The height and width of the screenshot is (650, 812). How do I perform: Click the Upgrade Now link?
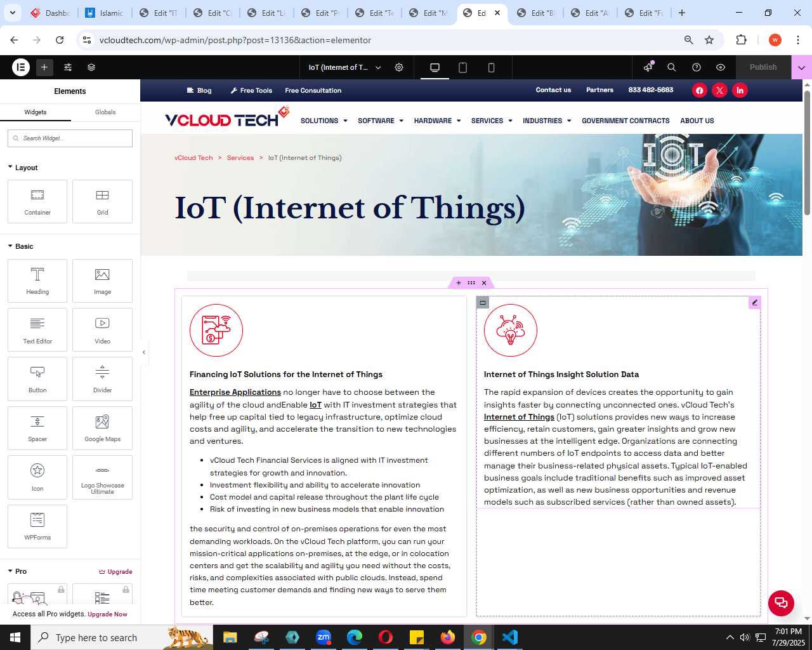coord(107,614)
